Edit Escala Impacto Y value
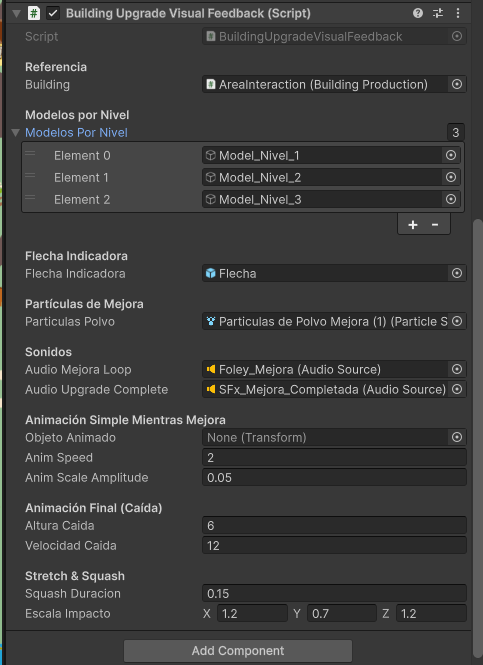483x665 pixels. coord(342,613)
